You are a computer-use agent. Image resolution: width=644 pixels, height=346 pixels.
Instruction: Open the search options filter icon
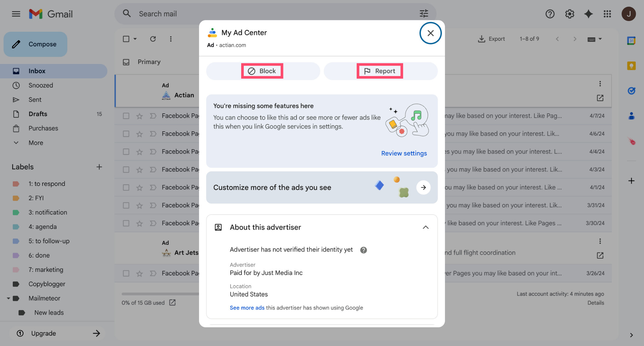click(x=424, y=13)
